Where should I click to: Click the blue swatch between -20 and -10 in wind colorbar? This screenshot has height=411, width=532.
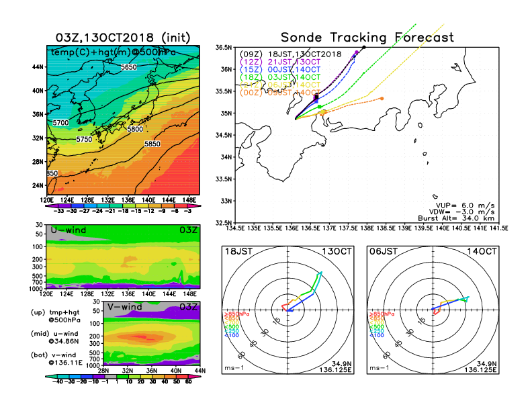point(87,376)
